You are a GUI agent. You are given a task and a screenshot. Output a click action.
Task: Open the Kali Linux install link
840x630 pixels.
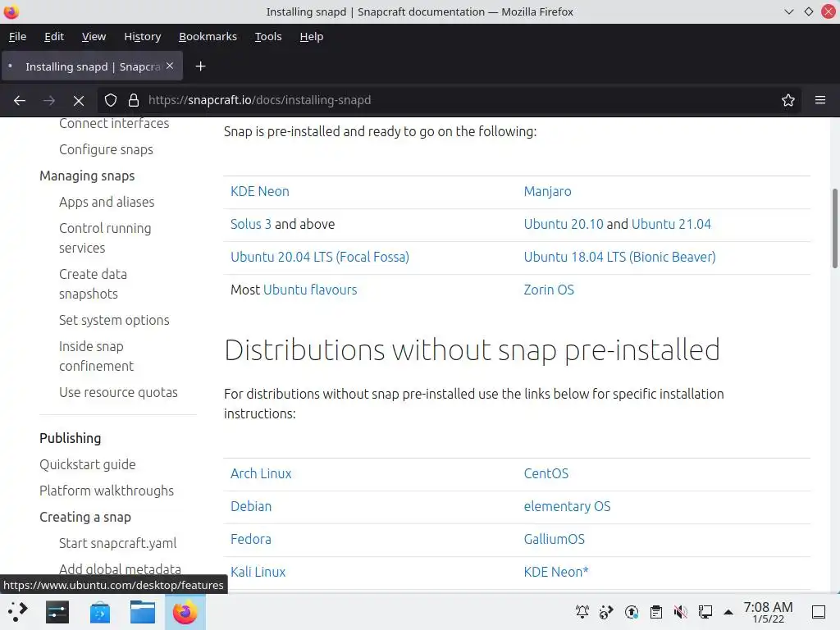(x=258, y=572)
